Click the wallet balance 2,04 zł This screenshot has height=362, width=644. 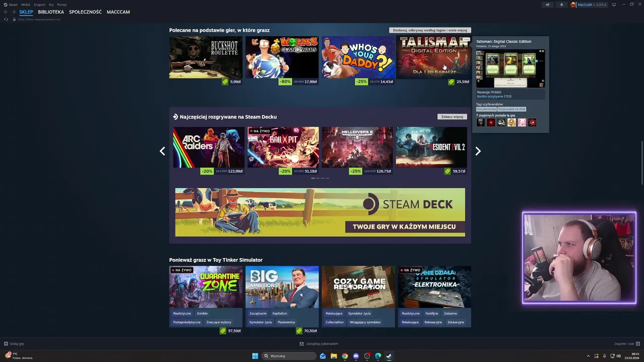(601, 5)
